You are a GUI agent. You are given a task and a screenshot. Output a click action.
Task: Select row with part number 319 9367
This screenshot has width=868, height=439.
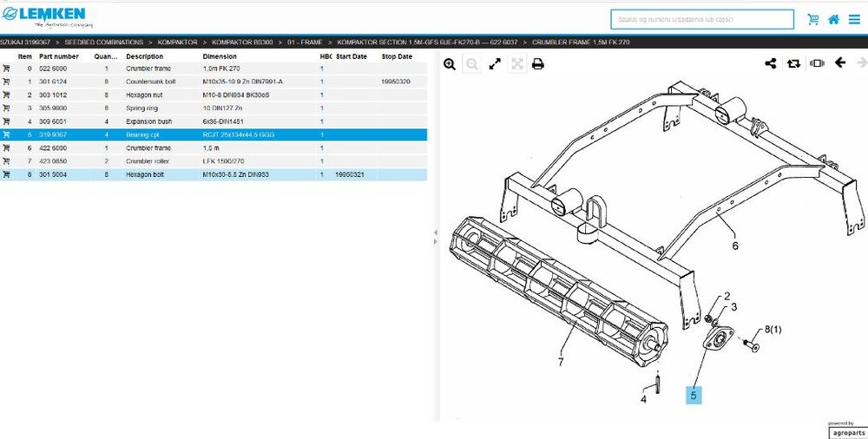(214, 135)
